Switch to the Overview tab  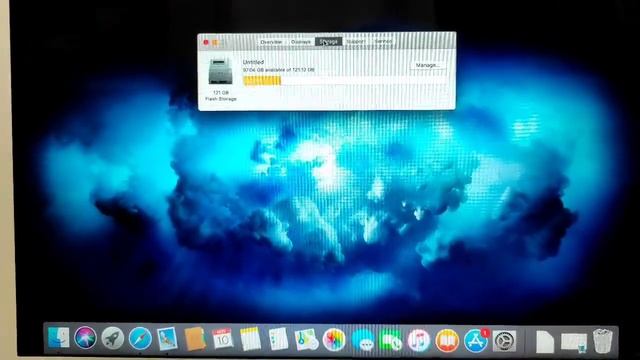click(x=271, y=42)
